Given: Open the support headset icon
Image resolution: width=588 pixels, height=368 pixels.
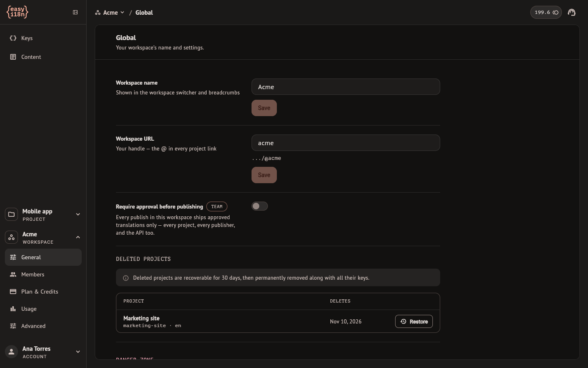Looking at the screenshot, I should click(572, 12).
